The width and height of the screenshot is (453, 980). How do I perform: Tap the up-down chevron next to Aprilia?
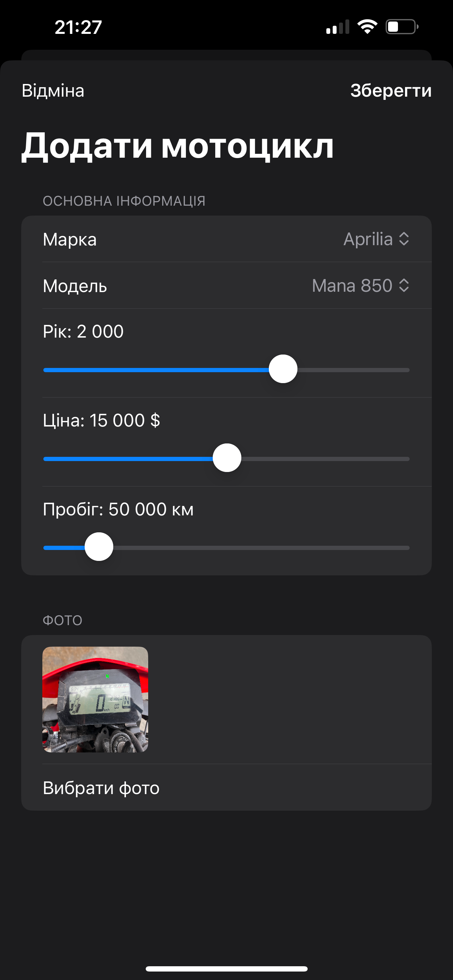click(404, 239)
